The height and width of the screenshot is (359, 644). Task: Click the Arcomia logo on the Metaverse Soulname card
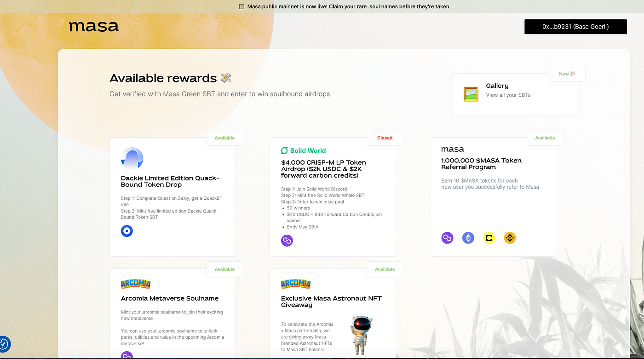(136, 284)
